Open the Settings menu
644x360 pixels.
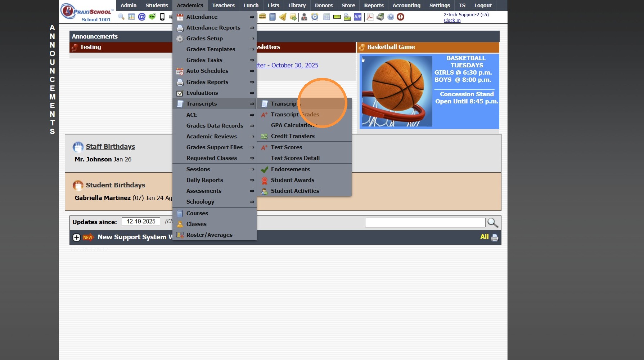440,5
